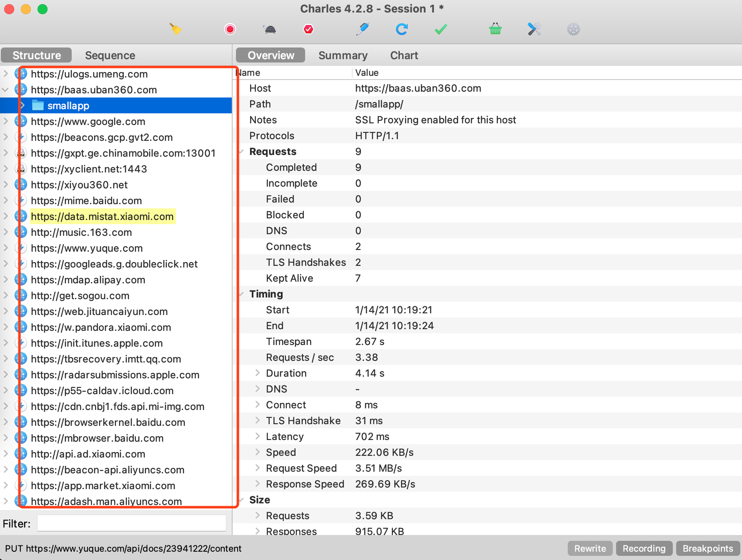Open Compose with the blue pen icon

[363, 29]
